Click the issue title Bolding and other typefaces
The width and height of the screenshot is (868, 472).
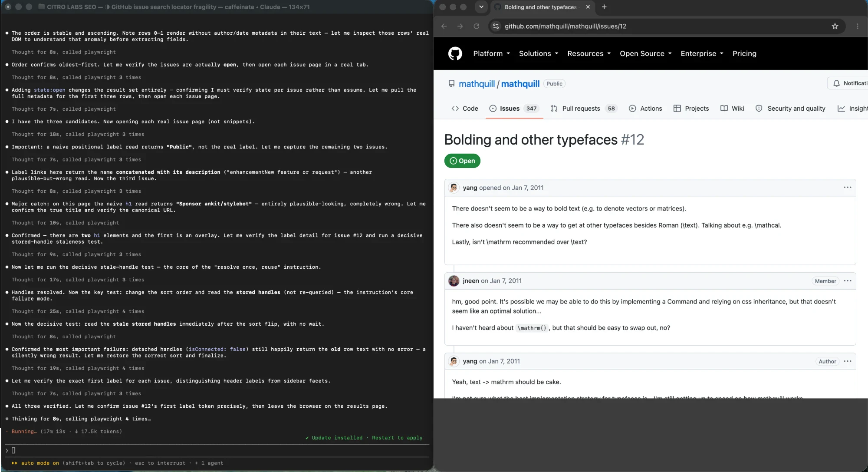(531, 140)
